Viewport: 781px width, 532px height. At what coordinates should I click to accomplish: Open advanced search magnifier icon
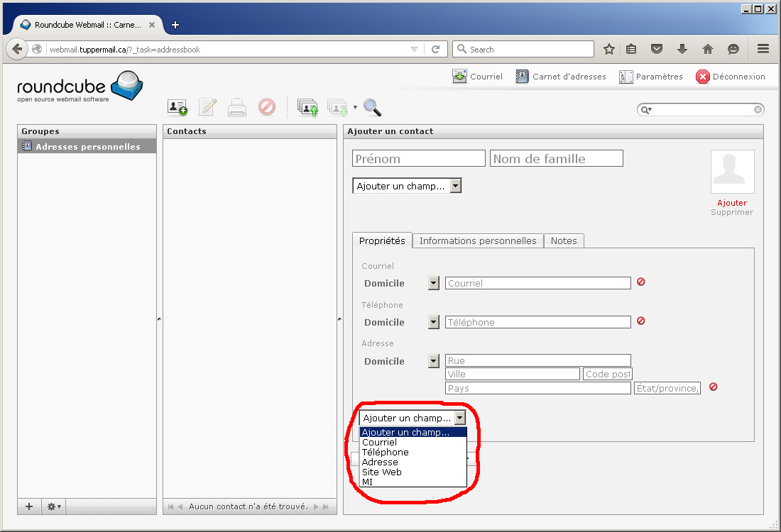point(372,107)
